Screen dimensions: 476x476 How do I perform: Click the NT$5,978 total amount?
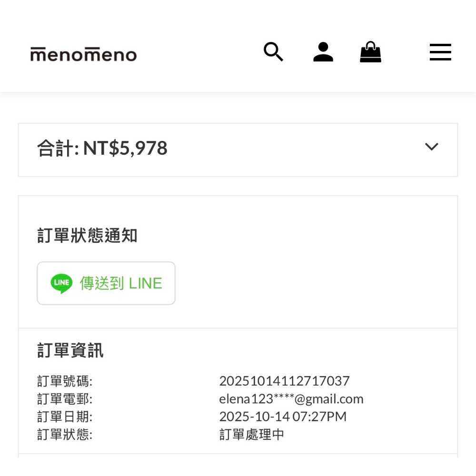pos(125,149)
